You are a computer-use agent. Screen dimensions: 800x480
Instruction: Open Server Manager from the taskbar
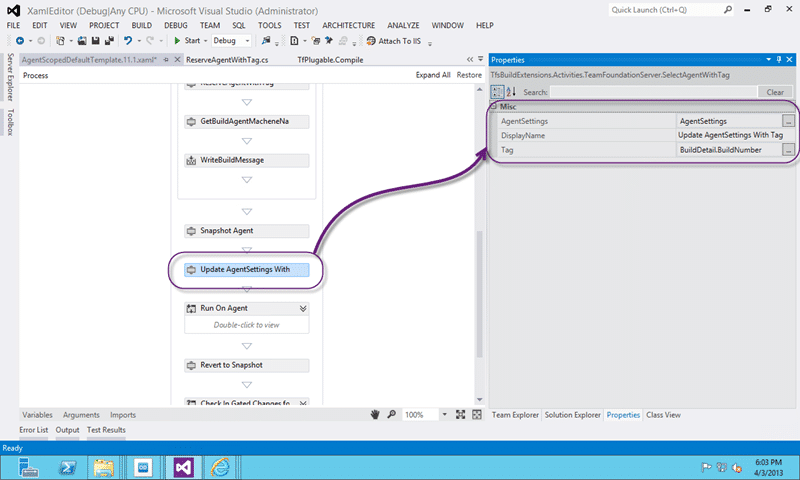click(29, 467)
